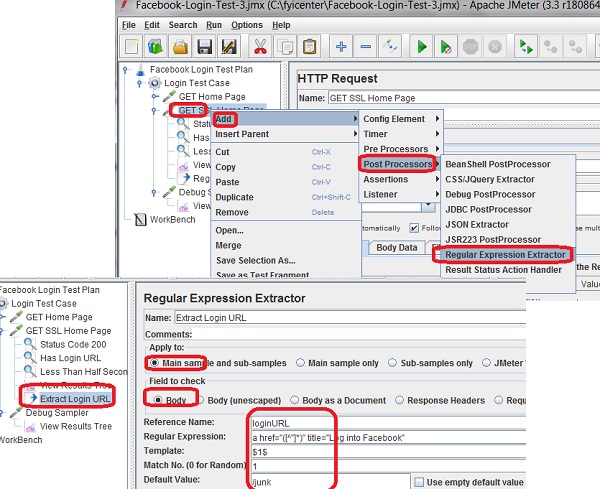Open Config Element submenu arrow
This screenshot has height=489, width=600.
437,119
